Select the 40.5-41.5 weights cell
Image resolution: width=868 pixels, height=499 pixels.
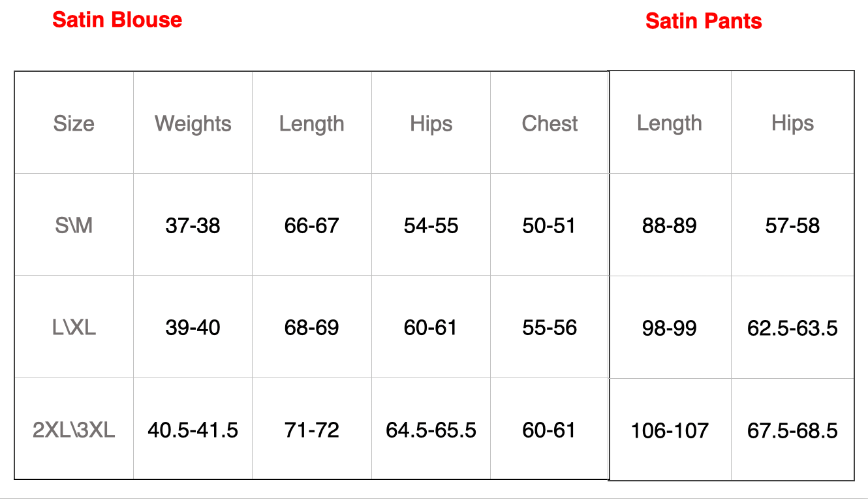tap(193, 430)
